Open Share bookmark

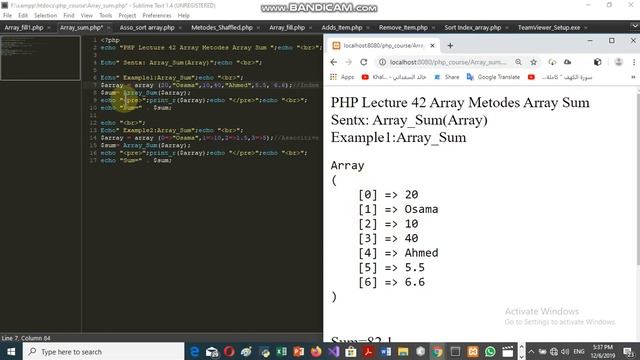(447, 77)
